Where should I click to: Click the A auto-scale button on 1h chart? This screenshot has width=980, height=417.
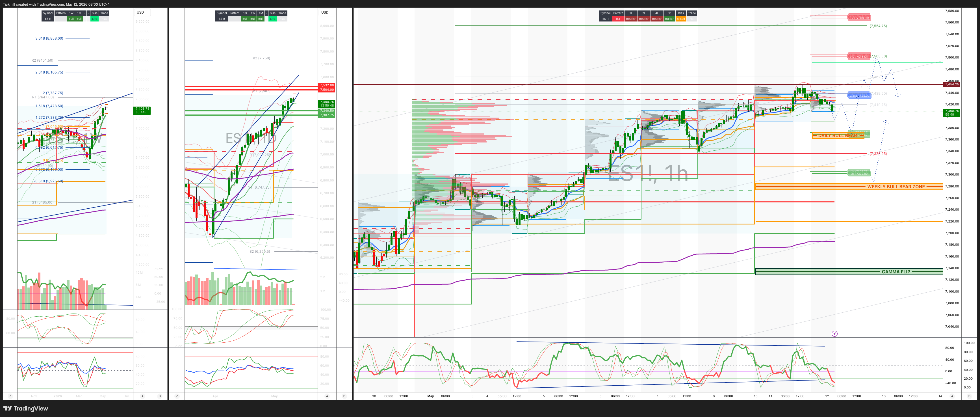tap(952, 396)
